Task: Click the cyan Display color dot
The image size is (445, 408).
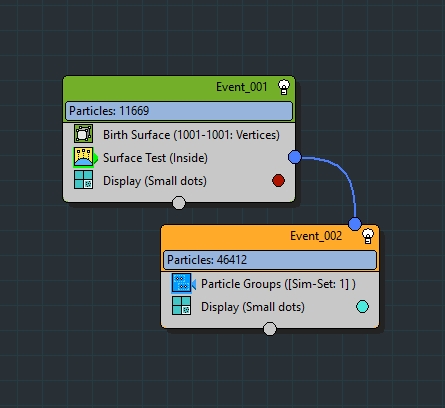Action: 362,306
